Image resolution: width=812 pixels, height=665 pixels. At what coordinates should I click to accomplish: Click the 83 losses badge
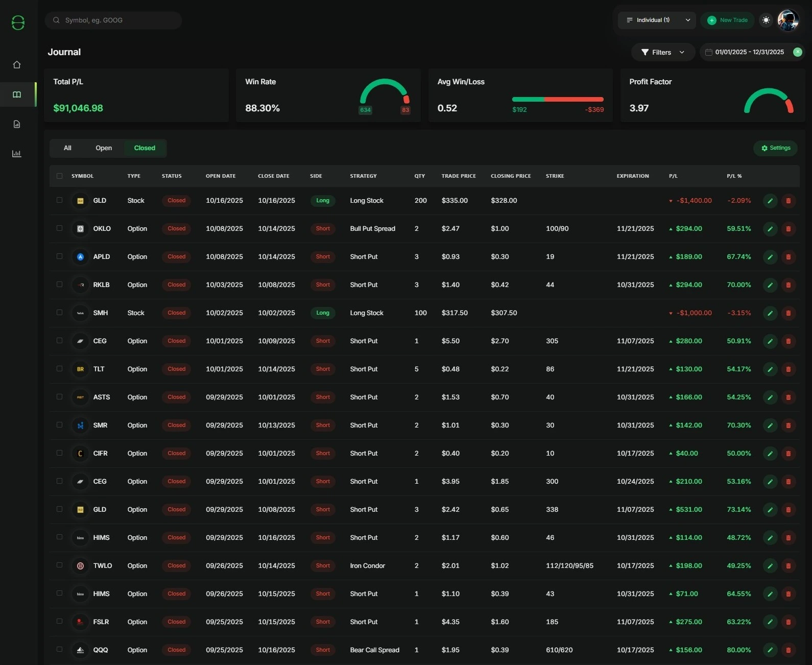point(405,110)
